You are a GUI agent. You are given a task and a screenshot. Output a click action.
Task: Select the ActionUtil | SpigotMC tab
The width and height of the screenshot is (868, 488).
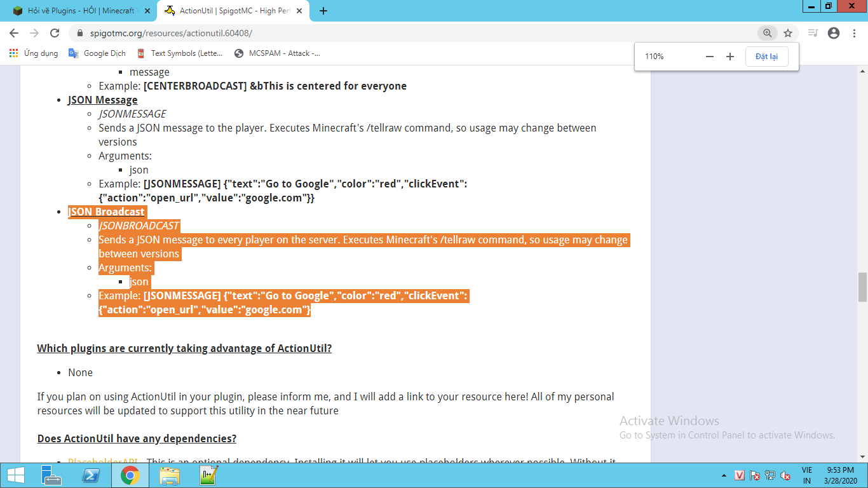(x=233, y=11)
